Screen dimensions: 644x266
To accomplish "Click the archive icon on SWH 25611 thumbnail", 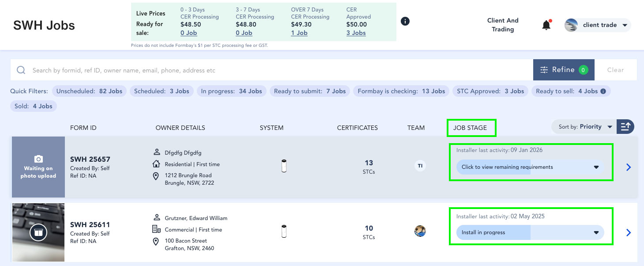I will click(38, 232).
